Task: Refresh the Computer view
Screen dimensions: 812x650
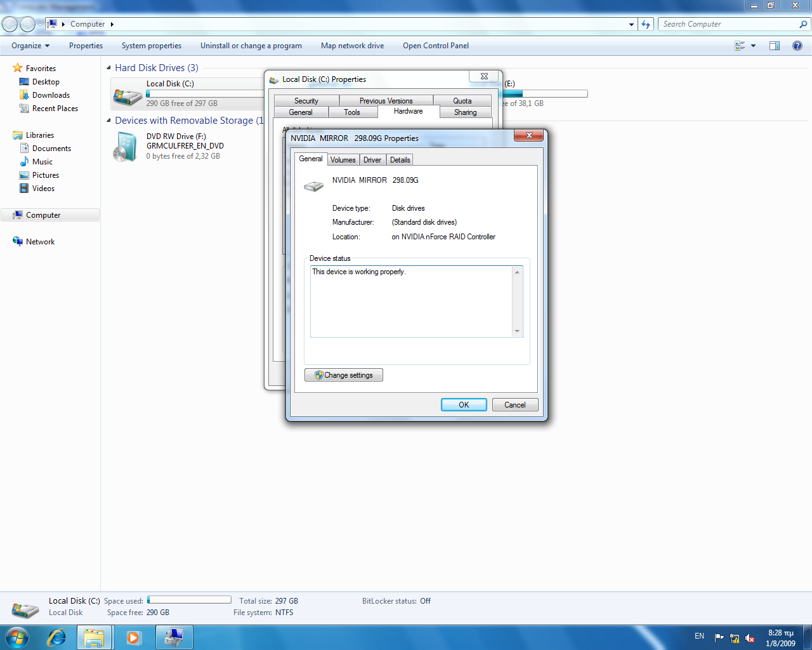Action: tap(646, 24)
